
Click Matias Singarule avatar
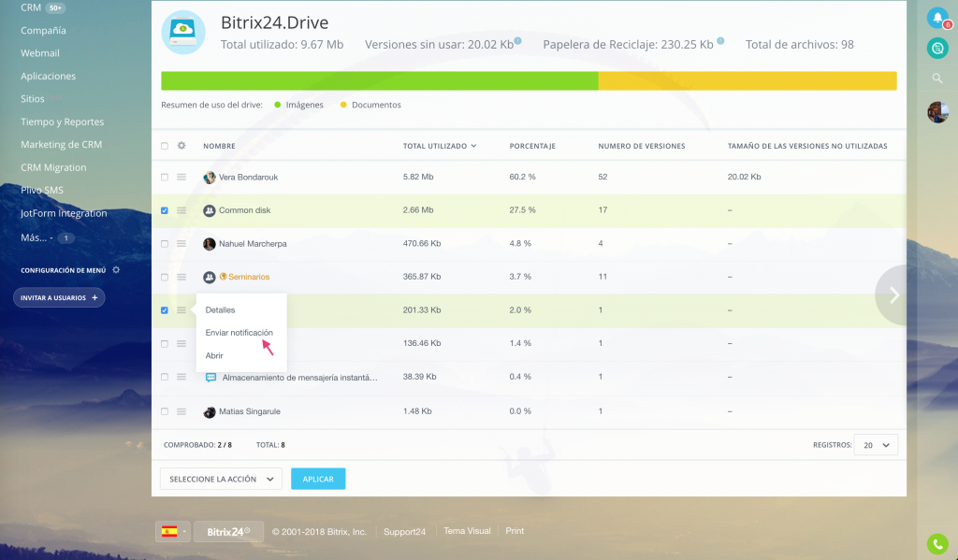pos(209,411)
